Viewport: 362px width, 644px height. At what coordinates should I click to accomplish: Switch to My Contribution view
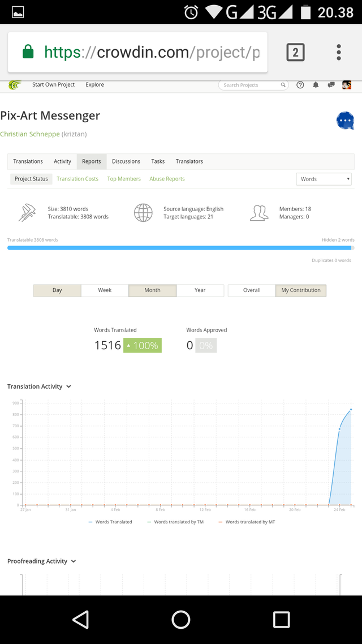coord(301,290)
